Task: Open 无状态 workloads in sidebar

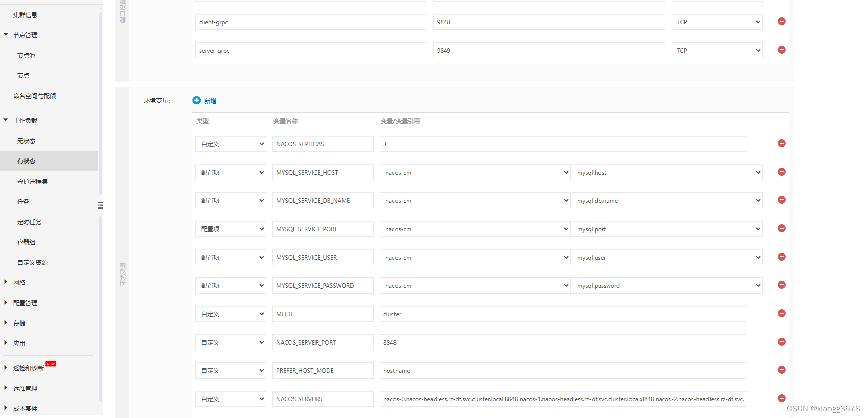Action: tap(26, 141)
